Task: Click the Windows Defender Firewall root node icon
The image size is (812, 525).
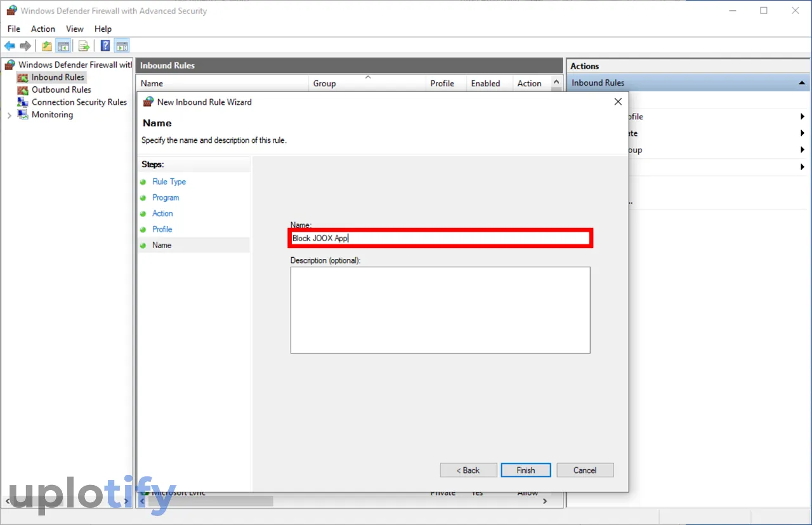Action: pos(10,65)
